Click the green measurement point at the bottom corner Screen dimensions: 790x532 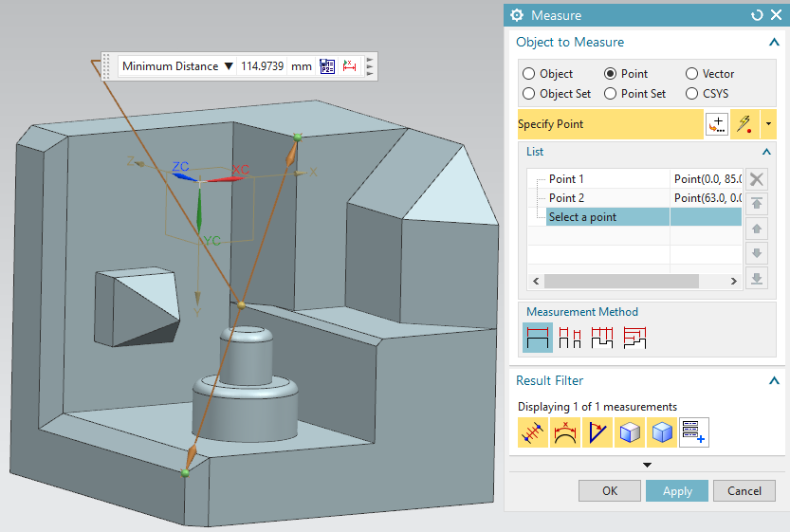click(186, 472)
